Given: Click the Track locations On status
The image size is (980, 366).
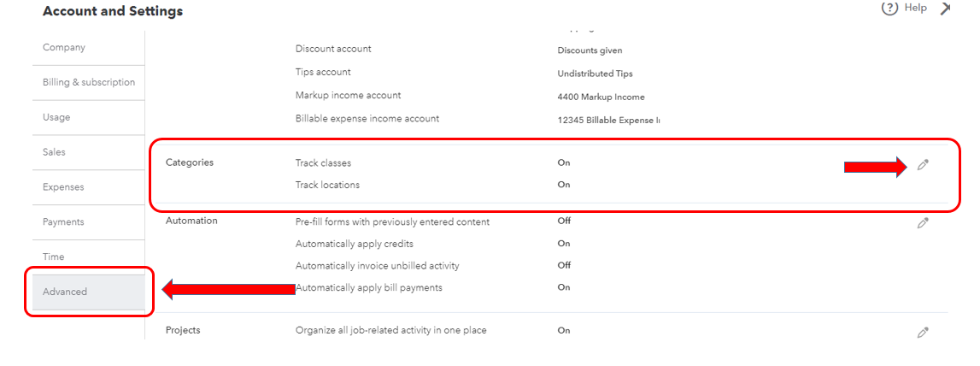Looking at the screenshot, I should [564, 185].
